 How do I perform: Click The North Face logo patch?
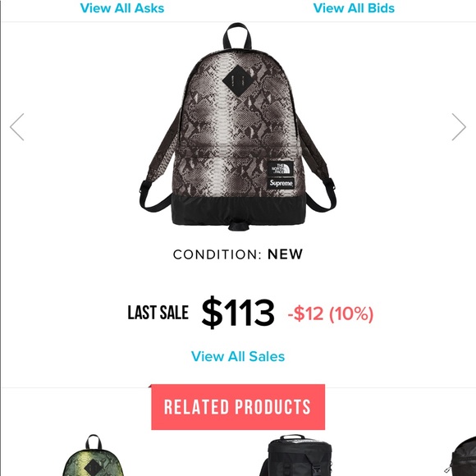click(280, 168)
